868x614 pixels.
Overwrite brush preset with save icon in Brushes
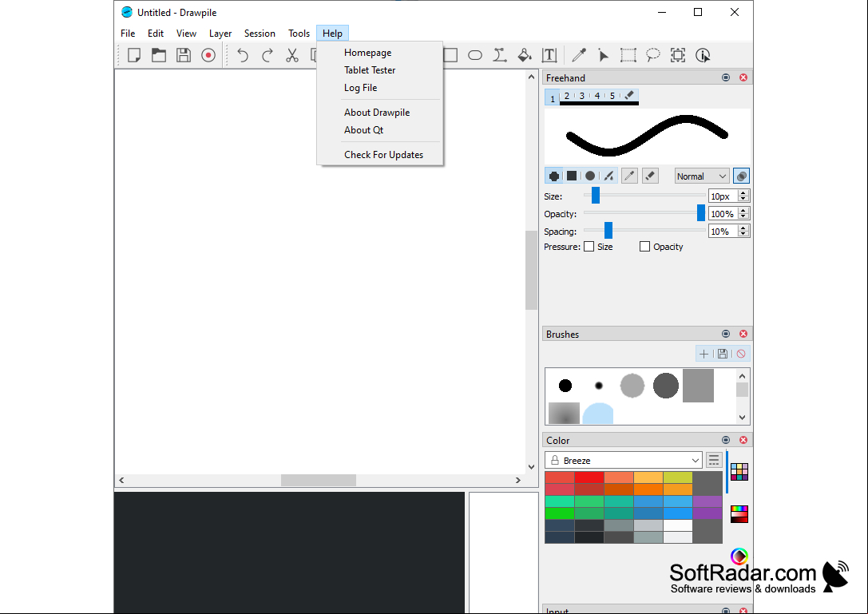pyautogui.click(x=723, y=354)
